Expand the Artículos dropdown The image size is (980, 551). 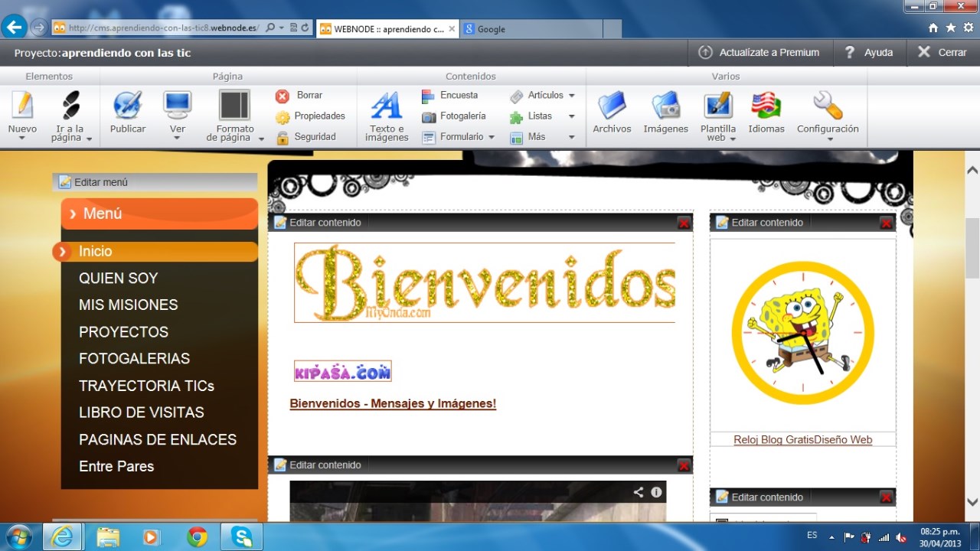coord(571,96)
